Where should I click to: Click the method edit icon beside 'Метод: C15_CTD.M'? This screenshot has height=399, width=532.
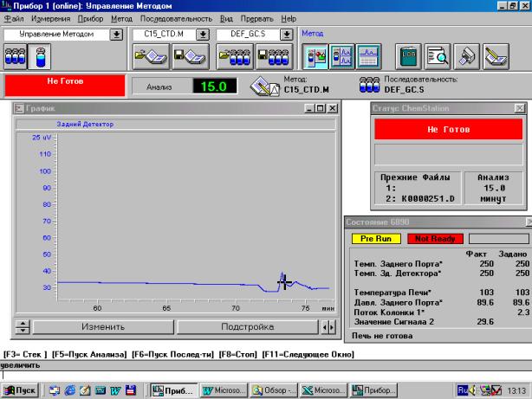coord(265,87)
